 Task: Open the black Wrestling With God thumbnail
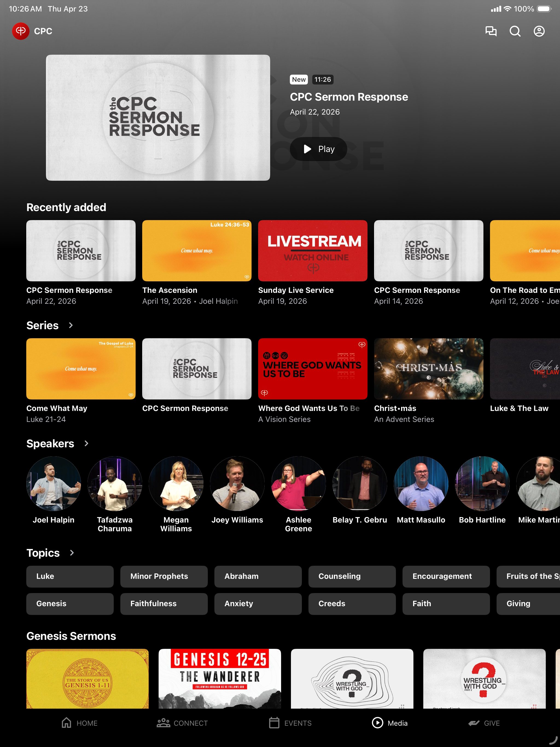(x=352, y=678)
